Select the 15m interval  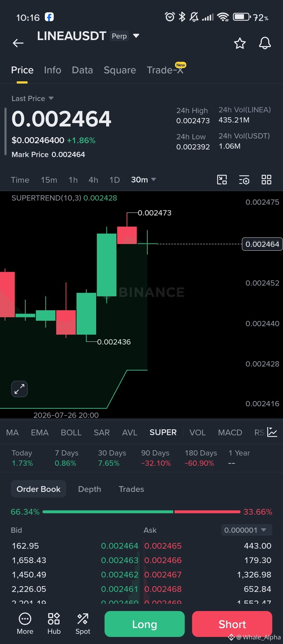pos(49,180)
